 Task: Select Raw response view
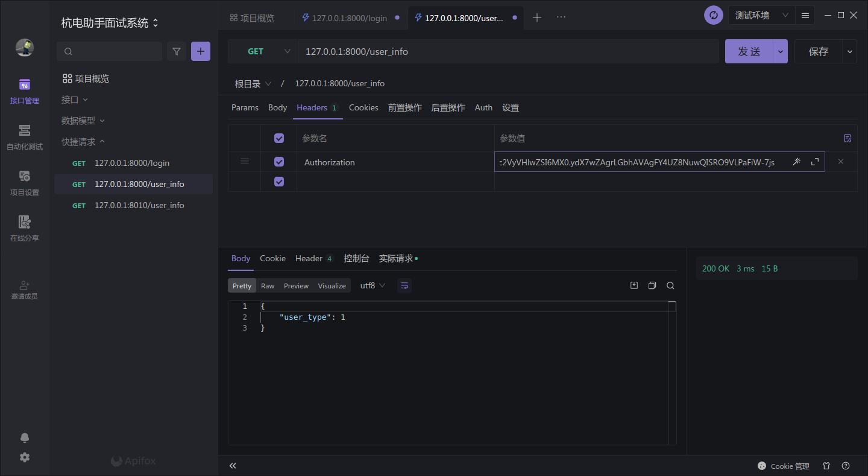pos(268,285)
